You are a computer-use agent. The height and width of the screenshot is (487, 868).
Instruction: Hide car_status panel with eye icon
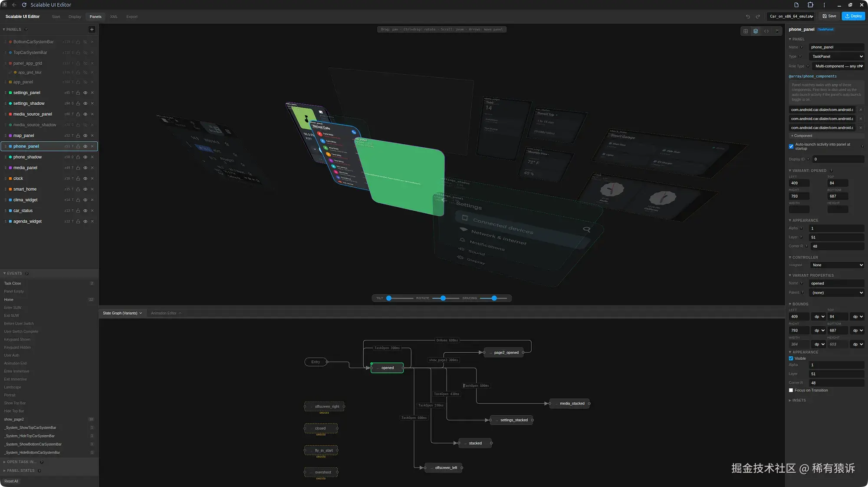click(85, 211)
